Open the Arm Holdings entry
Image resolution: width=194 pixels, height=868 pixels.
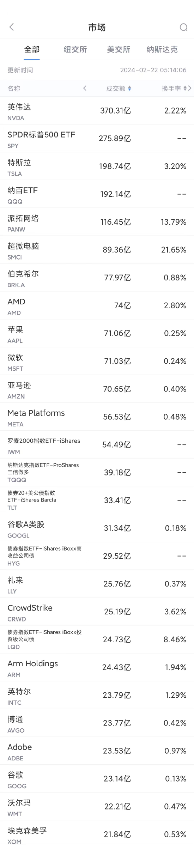click(x=97, y=668)
